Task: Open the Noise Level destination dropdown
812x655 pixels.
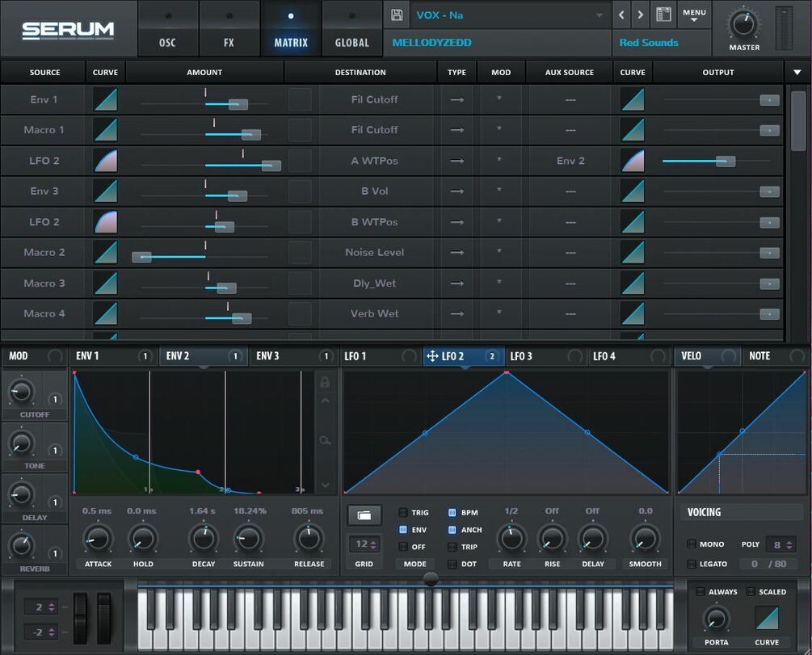Action: [x=374, y=252]
